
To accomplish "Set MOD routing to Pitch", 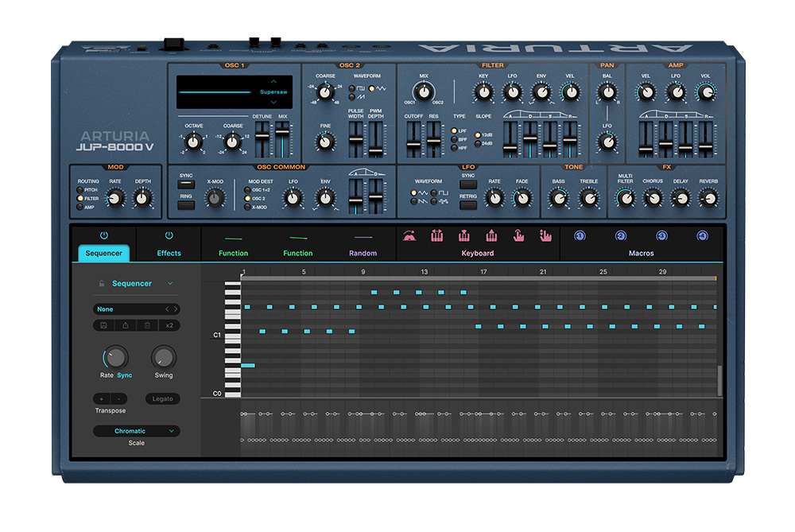I will (79, 190).
